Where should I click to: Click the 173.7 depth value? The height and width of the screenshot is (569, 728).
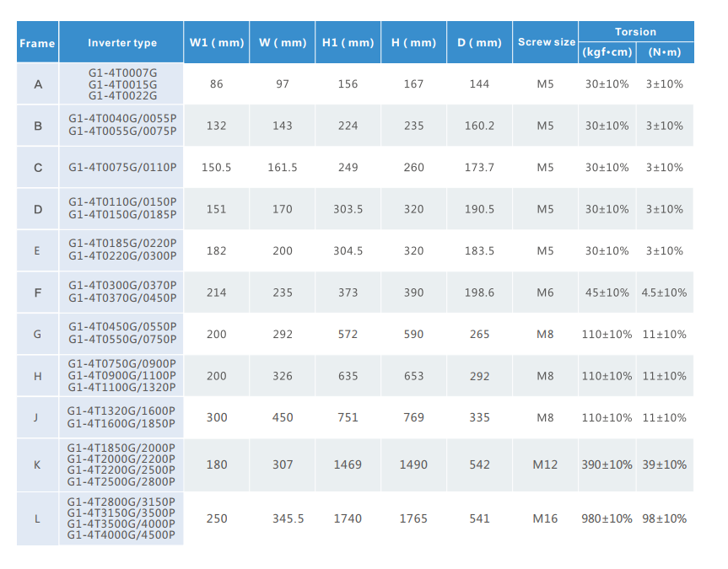click(x=479, y=168)
